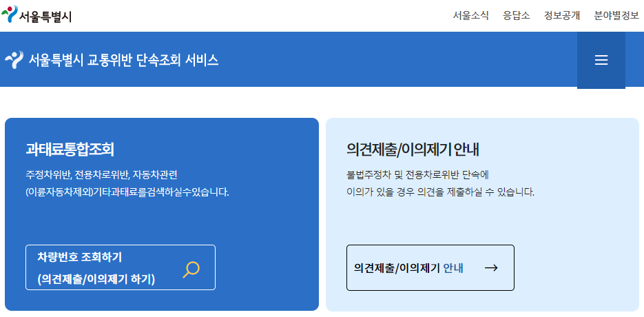Click the white Seoul emblem in blue banner

tap(14, 60)
